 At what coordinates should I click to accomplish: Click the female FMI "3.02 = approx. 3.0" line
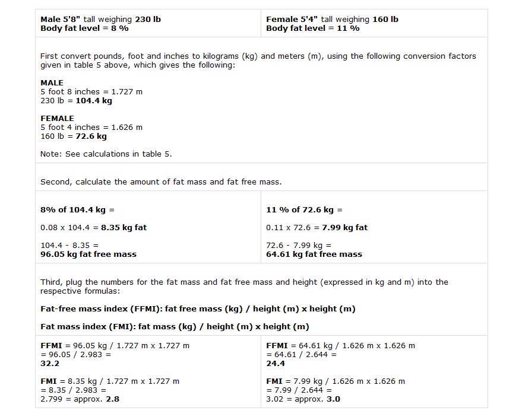click(303, 399)
